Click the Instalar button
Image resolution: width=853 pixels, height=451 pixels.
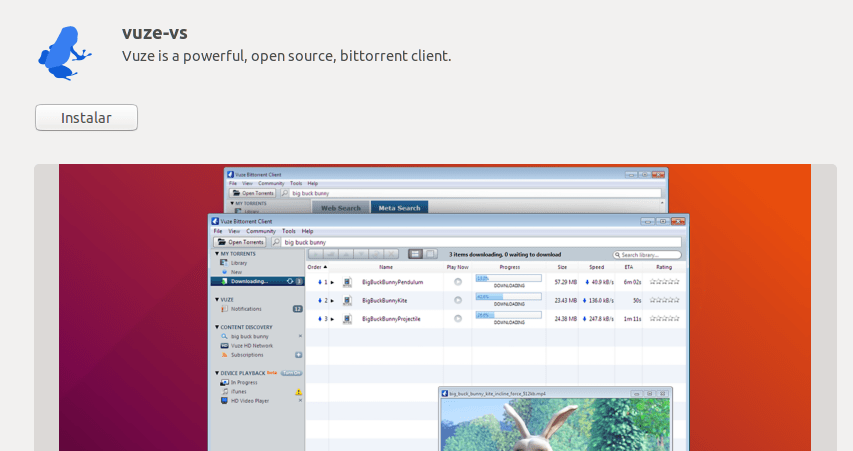tap(86, 118)
